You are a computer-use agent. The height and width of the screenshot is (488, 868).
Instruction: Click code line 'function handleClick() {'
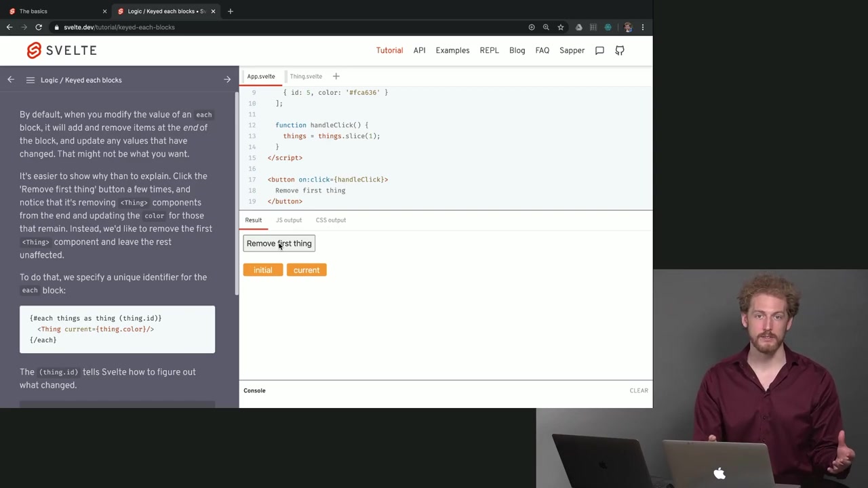coord(322,125)
